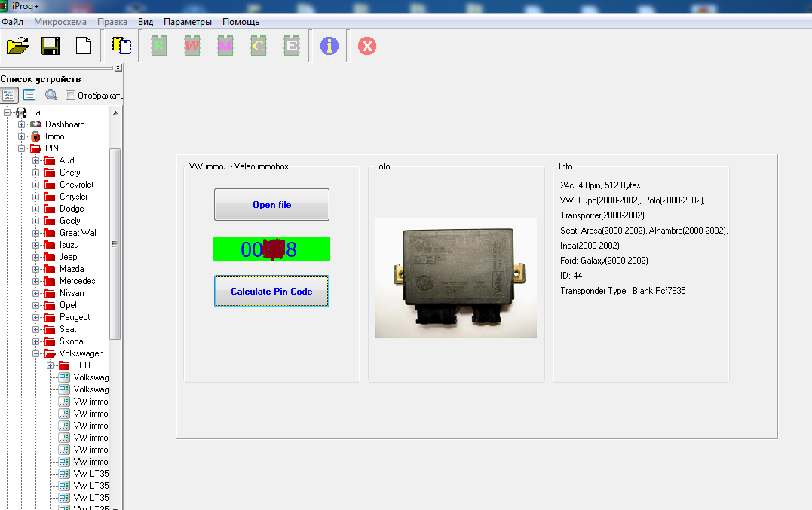Expand the Immo node
Viewport: 812px width, 510px height.
coord(21,136)
